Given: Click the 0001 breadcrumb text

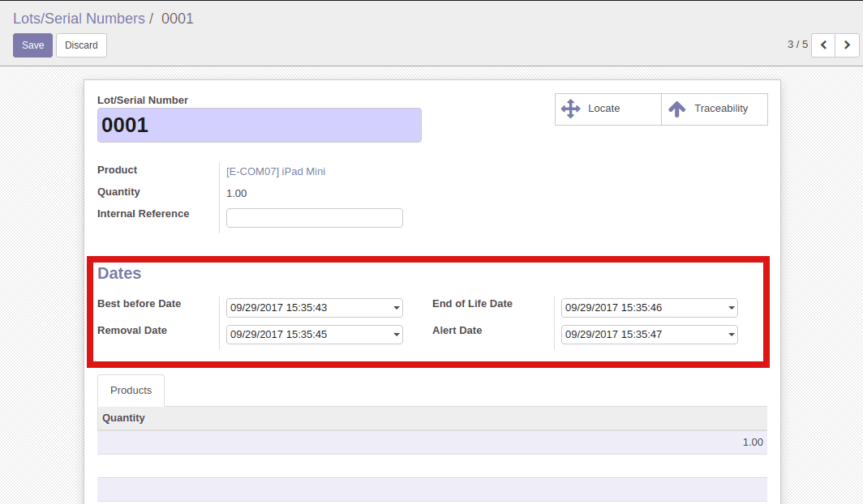Looking at the screenshot, I should click(177, 19).
